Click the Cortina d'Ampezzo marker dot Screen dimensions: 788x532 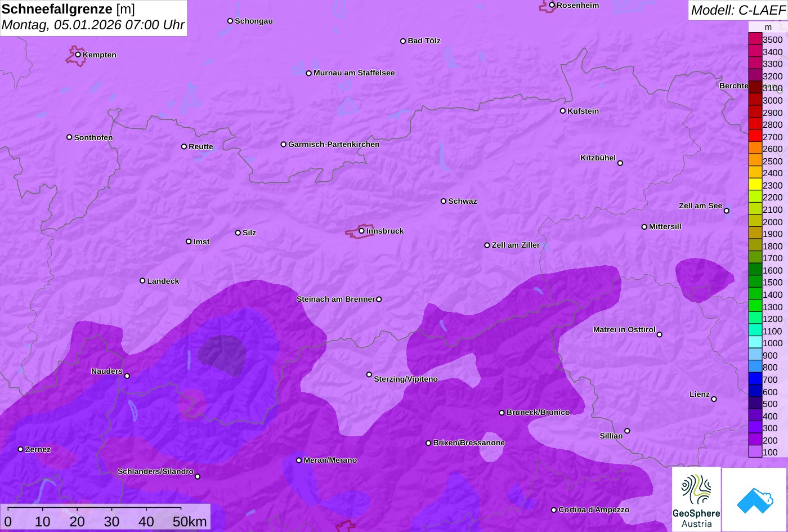pos(554,510)
